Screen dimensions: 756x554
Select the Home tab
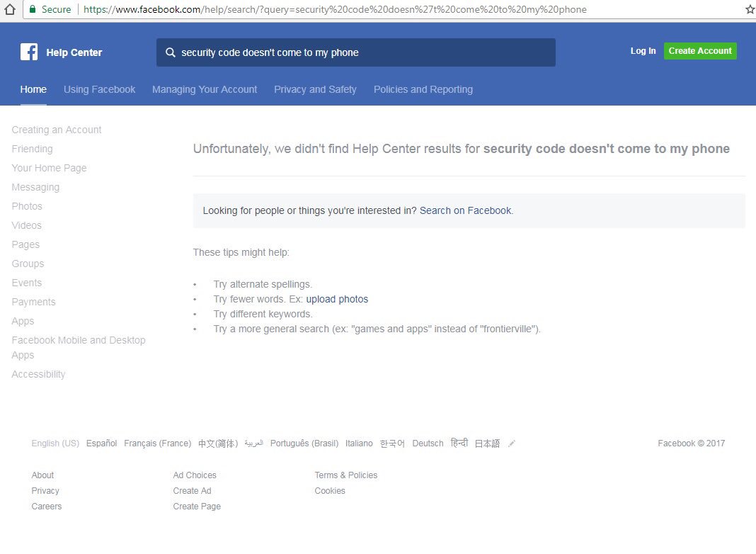coord(33,89)
